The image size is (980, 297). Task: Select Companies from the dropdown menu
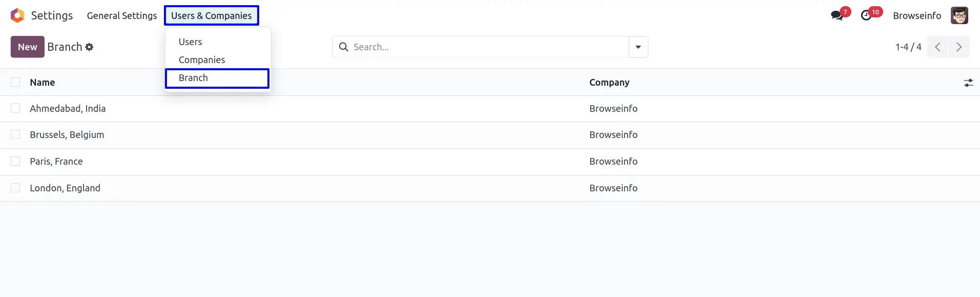point(202,60)
